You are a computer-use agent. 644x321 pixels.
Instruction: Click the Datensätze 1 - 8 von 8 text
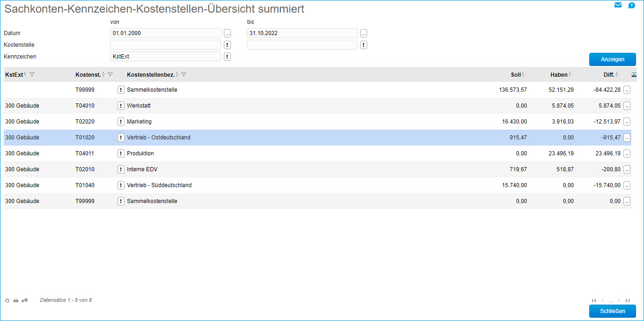click(x=66, y=300)
